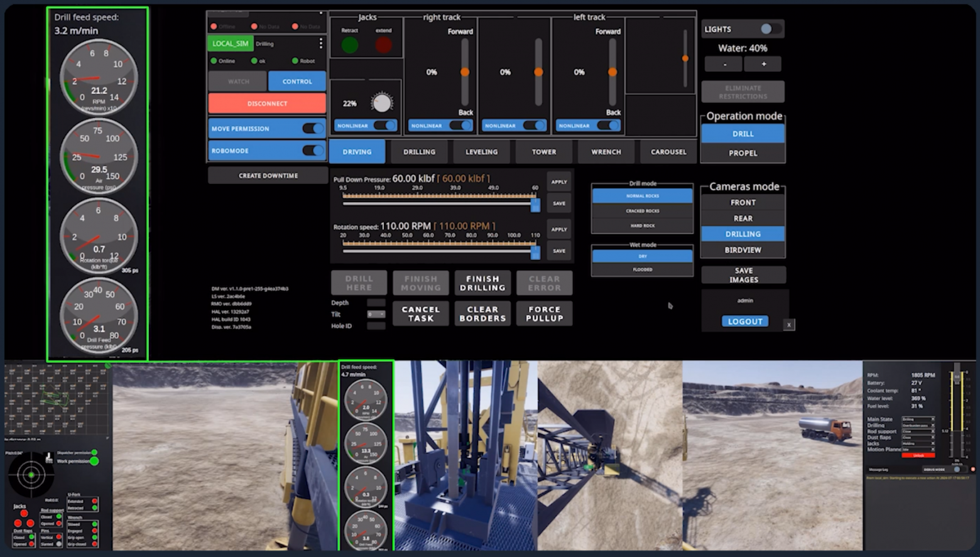The height and width of the screenshot is (557, 980).
Task: Click the red DISCONNECT button
Action: click(267, 104)
